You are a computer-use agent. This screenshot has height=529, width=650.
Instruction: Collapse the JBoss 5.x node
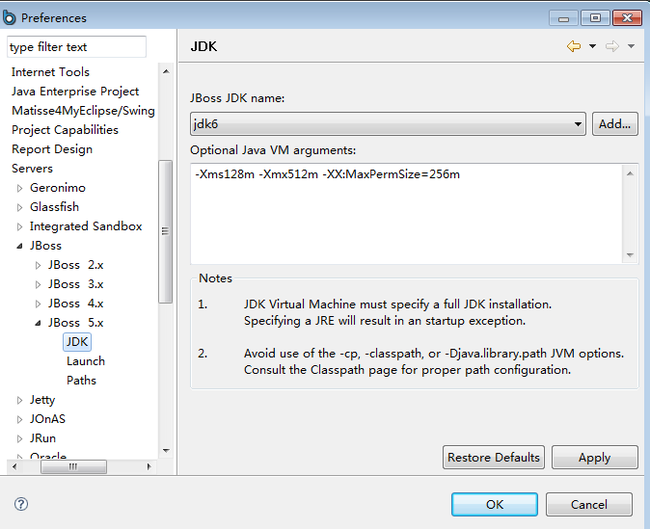click(x=38, y=323)
